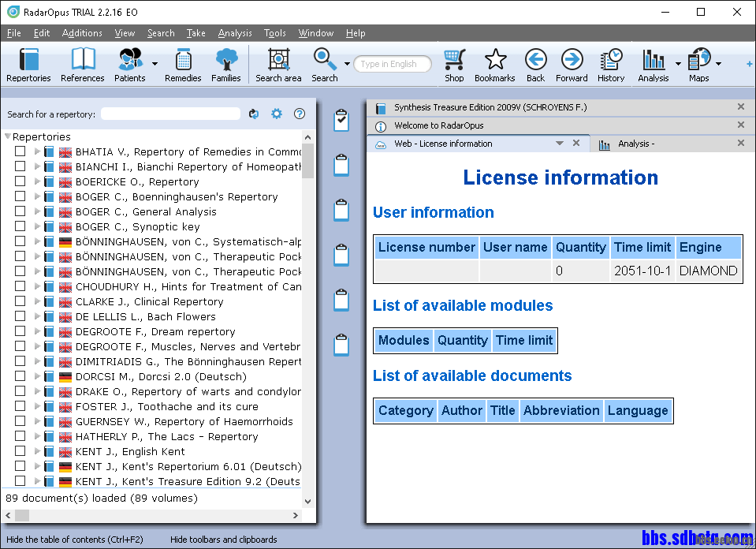Open the Patients dropdown arrow
The image size is (756, 549).
point(155,64)
